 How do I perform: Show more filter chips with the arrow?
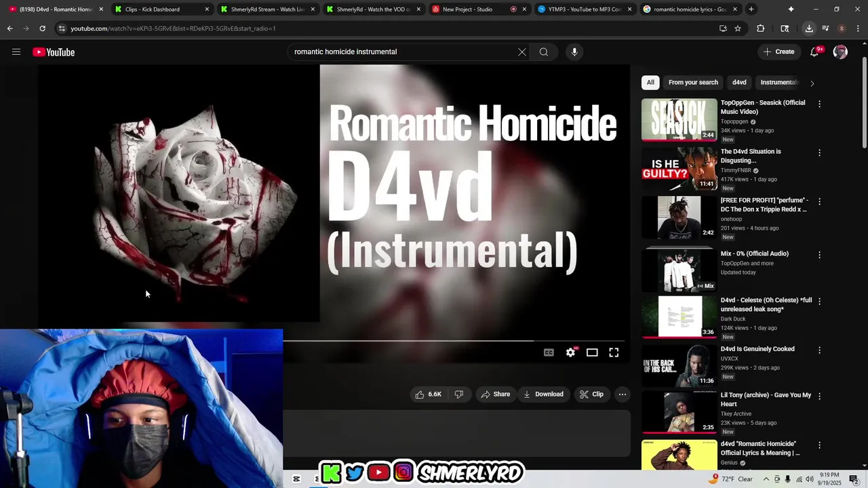812,83
